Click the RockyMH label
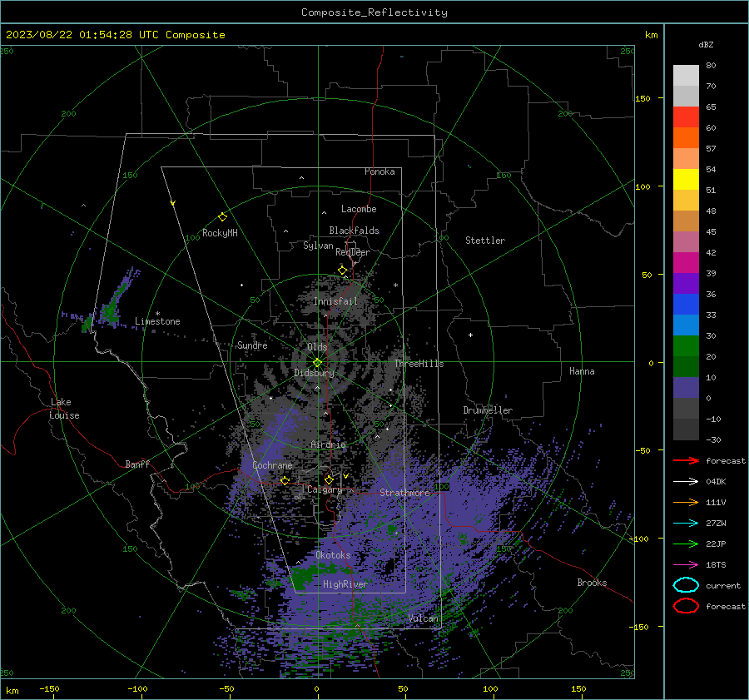 coord(220,233)
